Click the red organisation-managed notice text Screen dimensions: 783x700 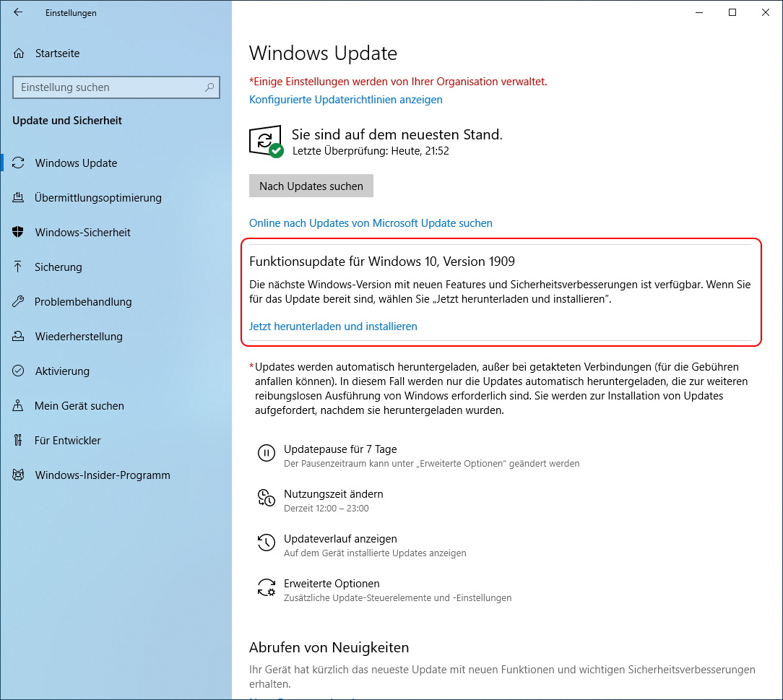tap(398, 82)
